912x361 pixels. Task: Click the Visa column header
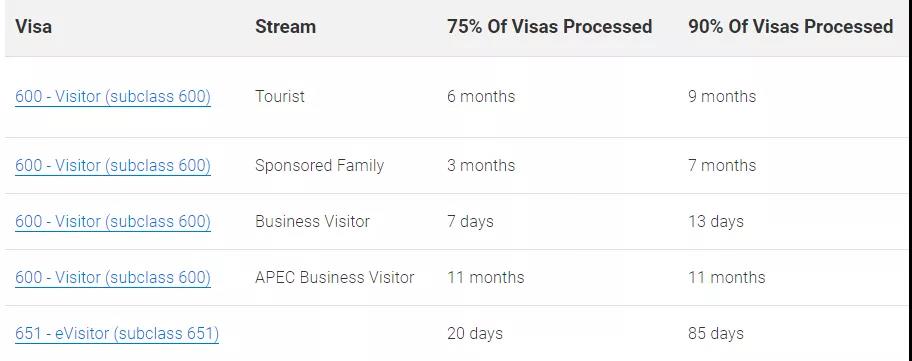(x=33, y=27)
